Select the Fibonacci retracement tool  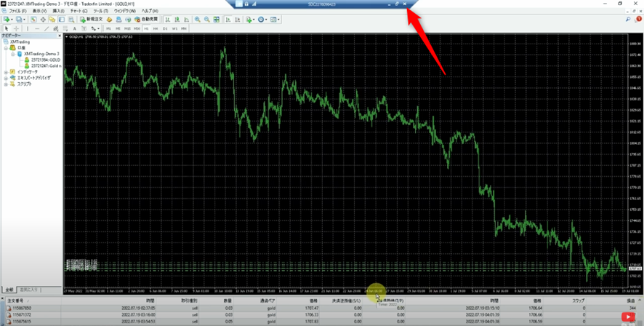[x=65, y=28]
